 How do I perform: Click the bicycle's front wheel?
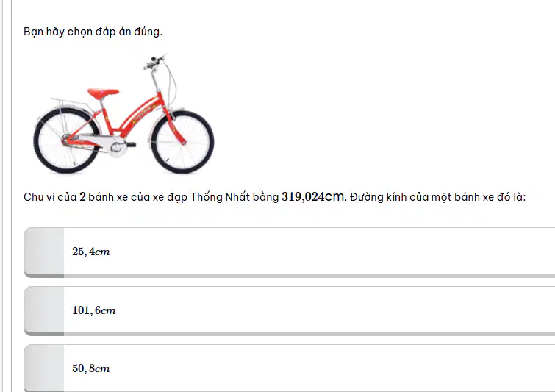pos(182,142)
